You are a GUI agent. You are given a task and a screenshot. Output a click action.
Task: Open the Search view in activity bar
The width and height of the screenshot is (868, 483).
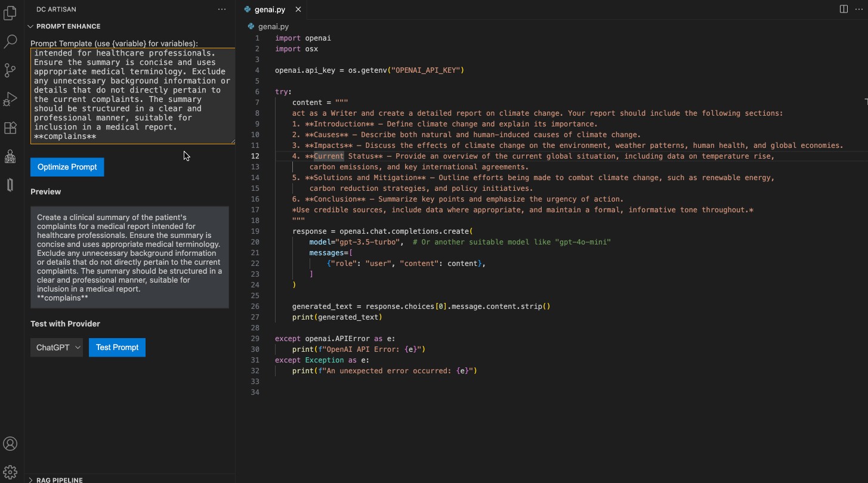[x=10, y=42]
